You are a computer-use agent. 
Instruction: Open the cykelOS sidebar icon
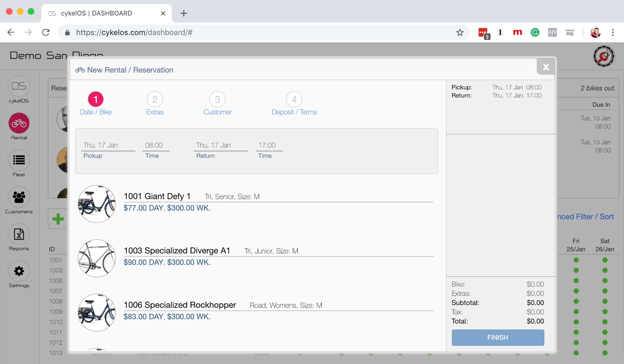pos(19,86)
